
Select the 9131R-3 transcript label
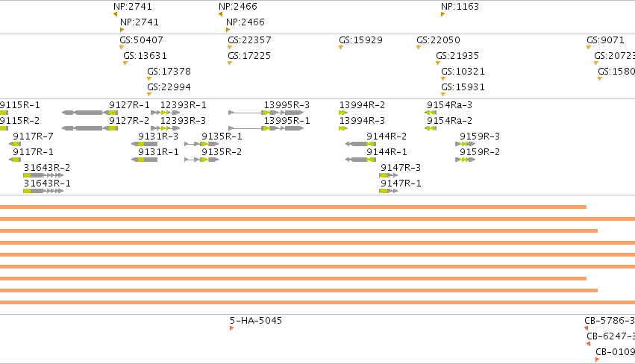158,136
